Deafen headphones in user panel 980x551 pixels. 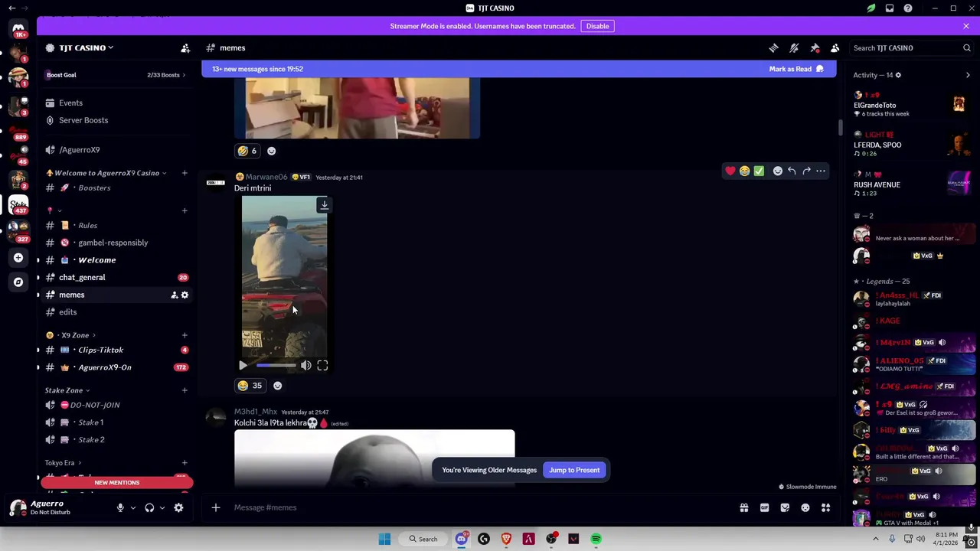click(x=149, y=507)
